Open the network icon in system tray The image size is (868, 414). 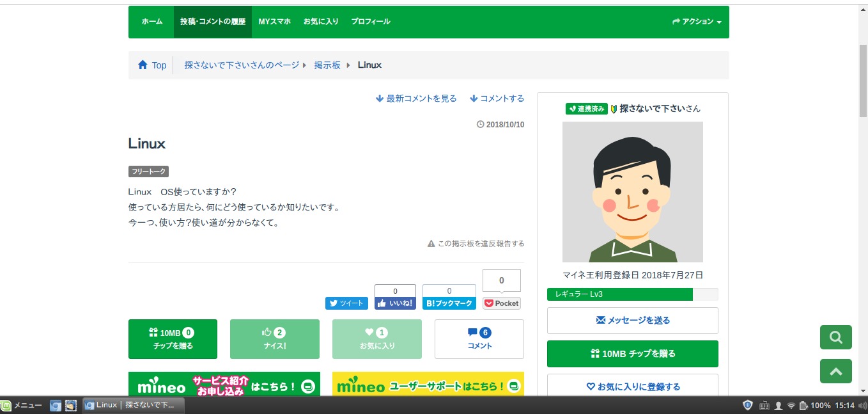pos(791,406)
